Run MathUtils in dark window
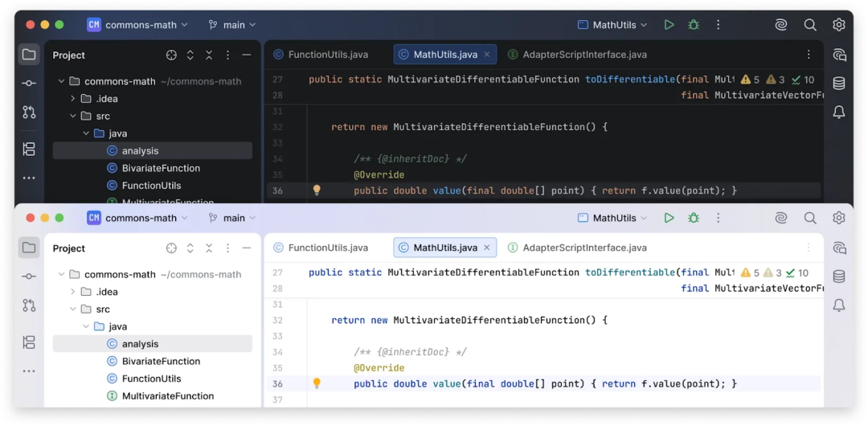This screenshot has width=868, height=426. [x=669, y=25]
